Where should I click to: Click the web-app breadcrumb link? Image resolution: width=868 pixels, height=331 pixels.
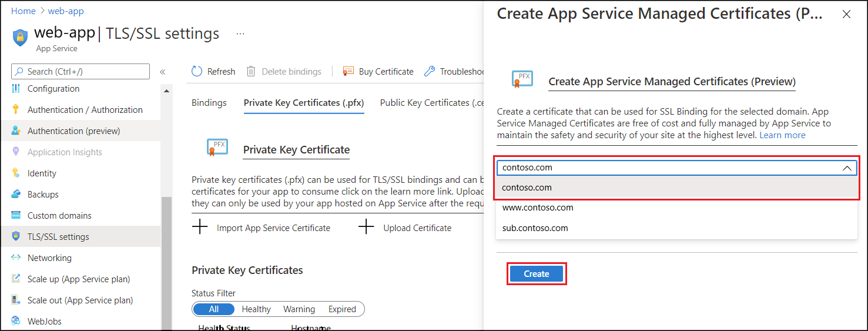66,11
